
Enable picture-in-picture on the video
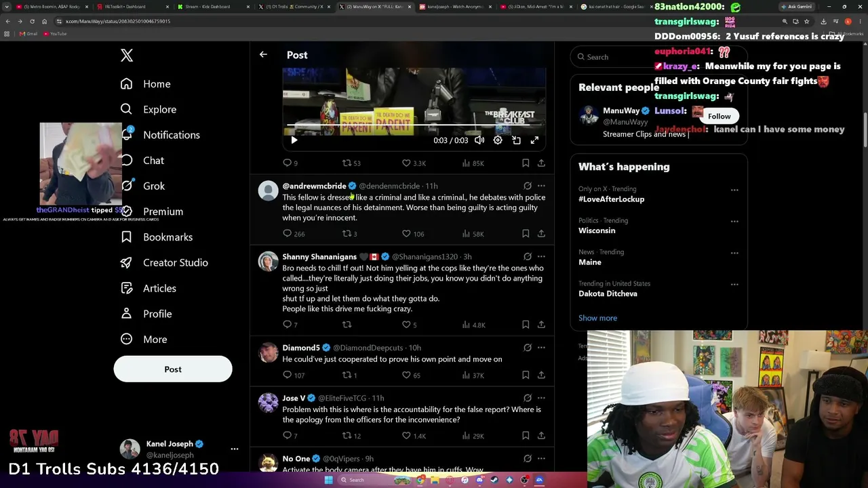(516, 140)
